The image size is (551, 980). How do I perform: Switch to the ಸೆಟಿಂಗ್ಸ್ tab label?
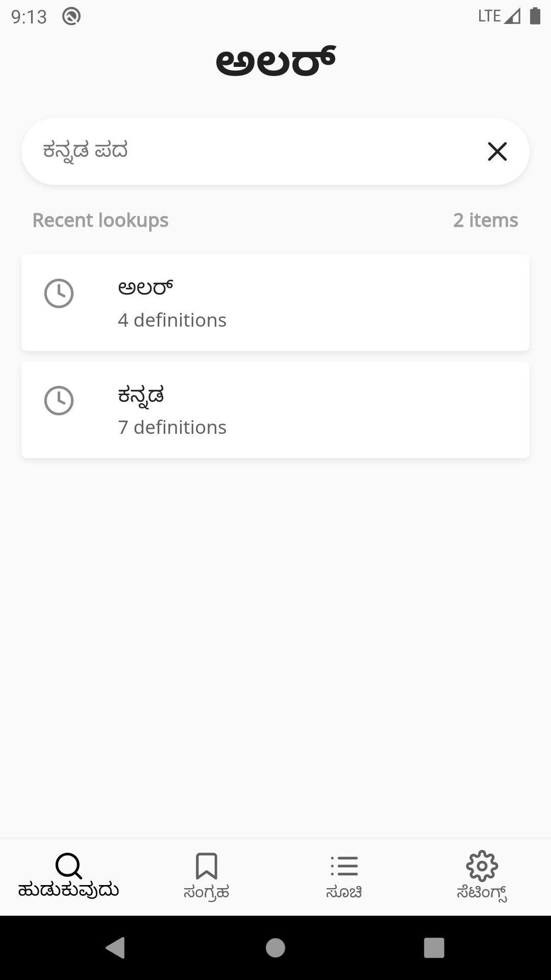coord(482,893)
